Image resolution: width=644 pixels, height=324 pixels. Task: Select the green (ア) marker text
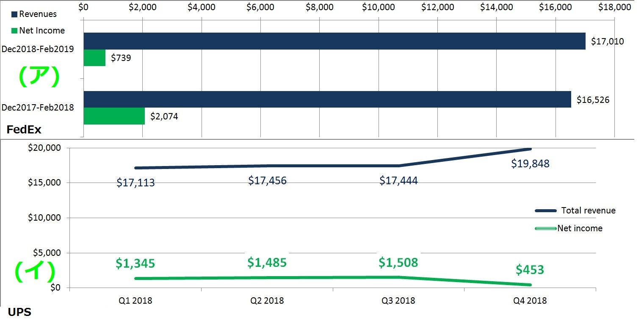pos(39,77)
